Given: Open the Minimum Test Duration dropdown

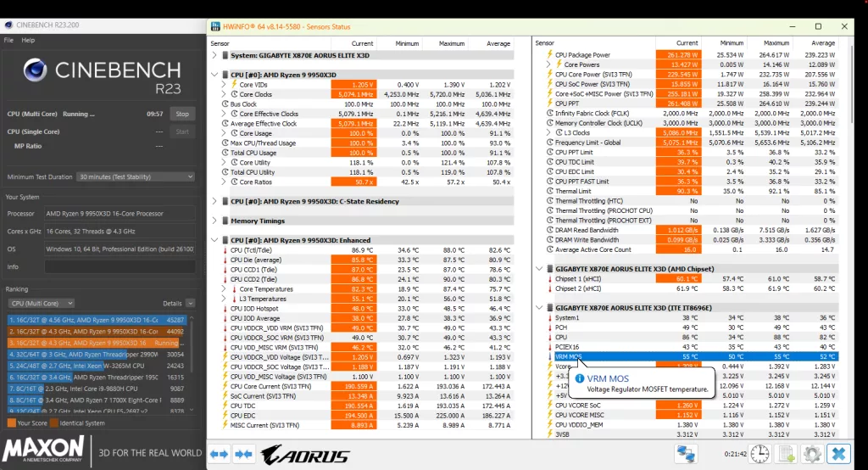Looking at the screenshot, I should click(136, 176).
